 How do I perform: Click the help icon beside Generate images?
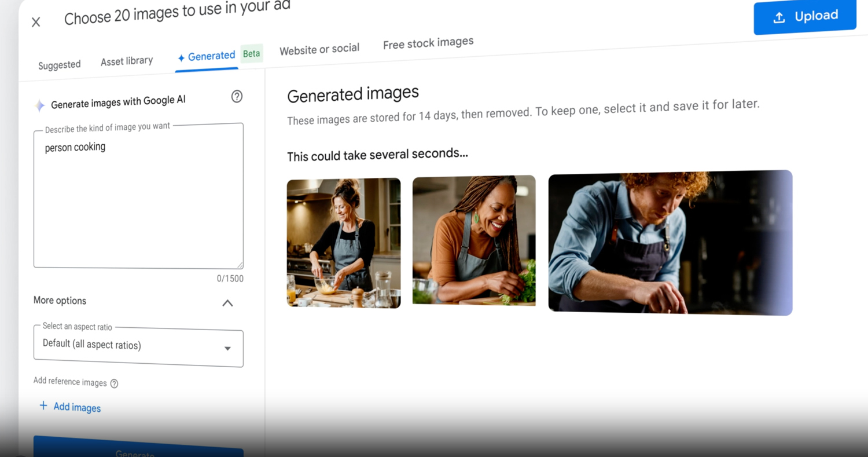coord(237,97)
